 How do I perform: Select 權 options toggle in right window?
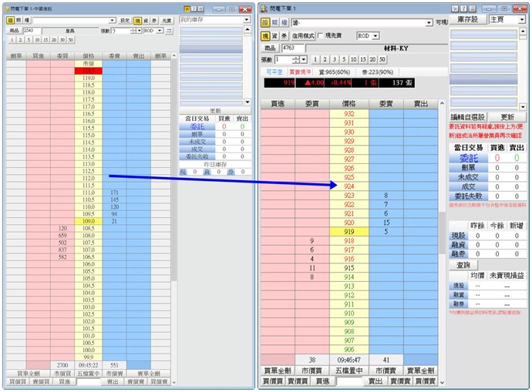coord(284,22)
